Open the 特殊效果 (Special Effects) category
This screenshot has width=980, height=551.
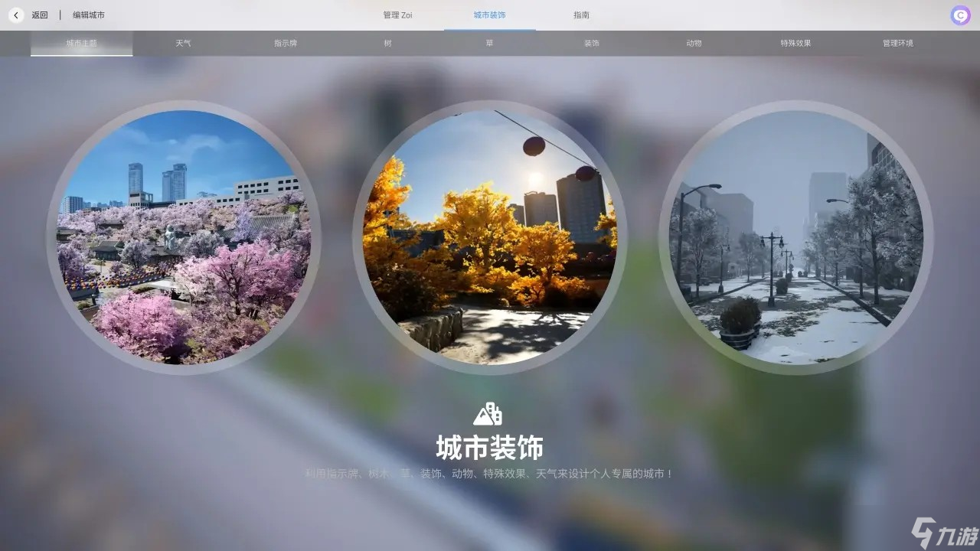click(x=795, y=43)
